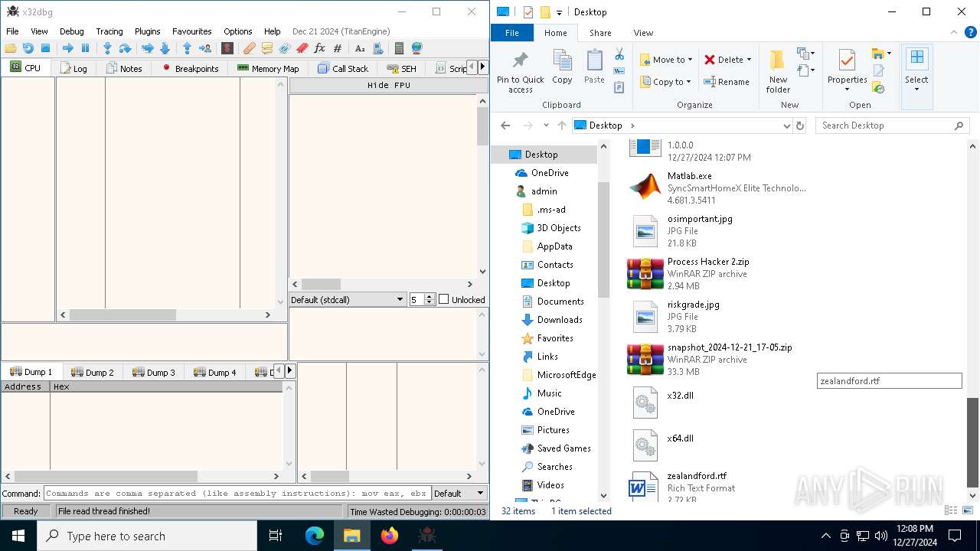The height and width of the screenshot is (551, 980).
Task: Click the globe Check for updates icon
Action: click(416, 48)
